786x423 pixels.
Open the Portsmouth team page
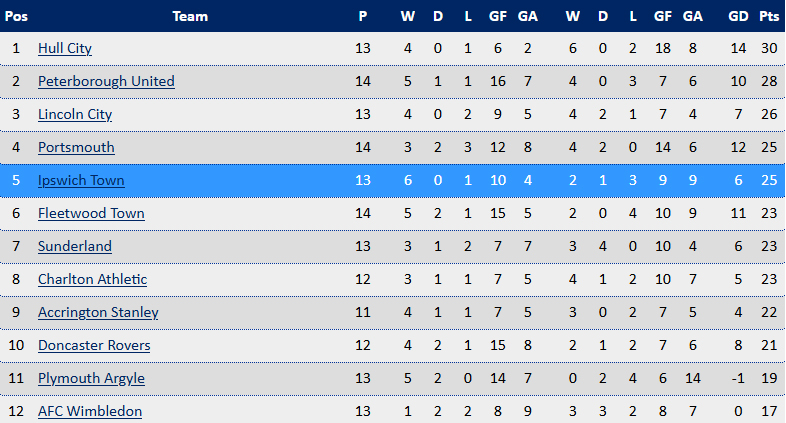pos(76,147)
